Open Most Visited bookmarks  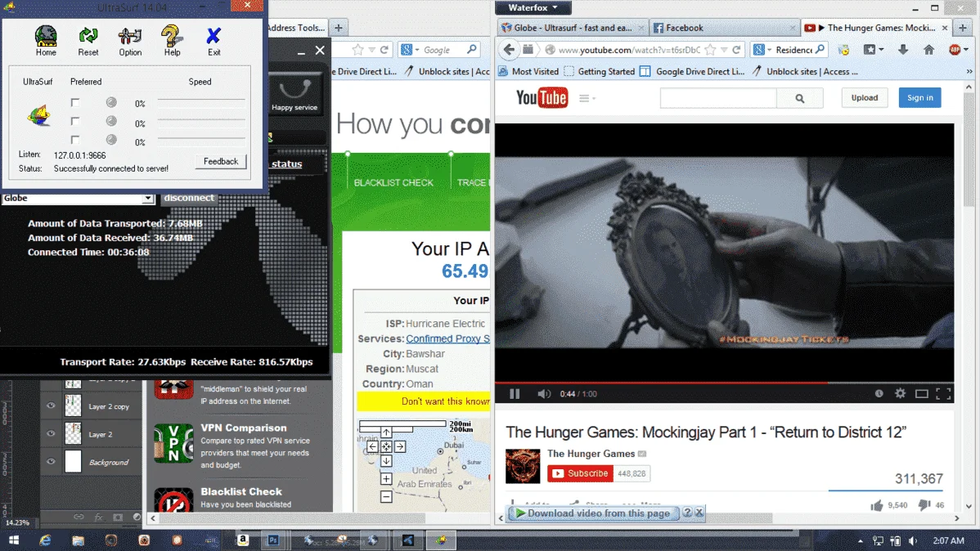click(528, 71)
